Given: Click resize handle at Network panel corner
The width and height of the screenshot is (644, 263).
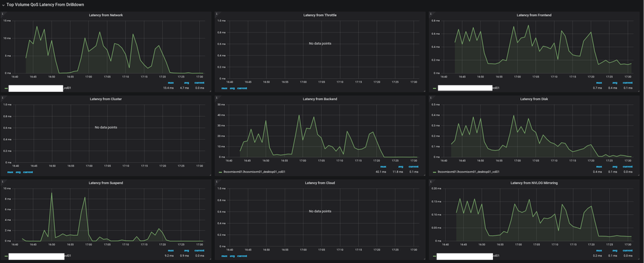Looking at the screenshot, I should tap(210, 92).
